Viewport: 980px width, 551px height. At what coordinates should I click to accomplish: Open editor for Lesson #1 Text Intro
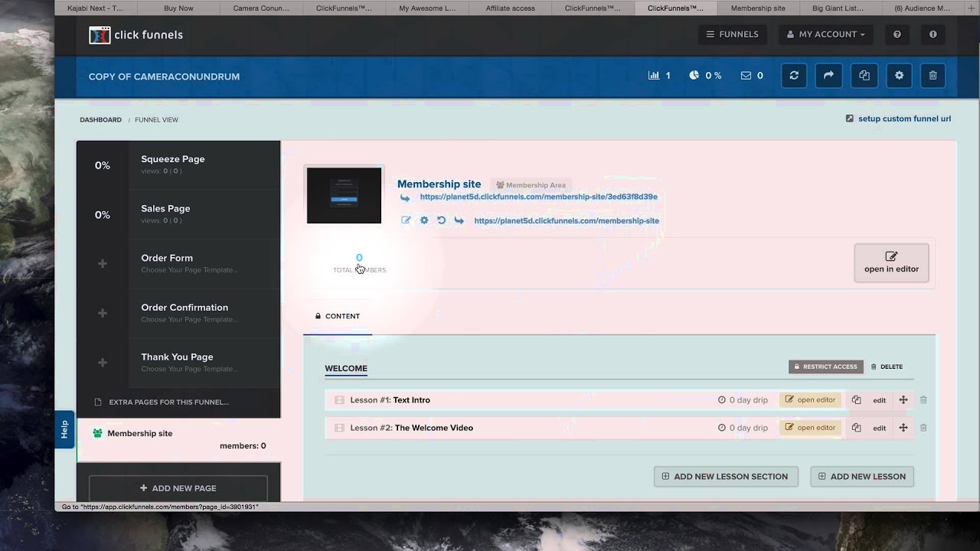pos(810,400)
